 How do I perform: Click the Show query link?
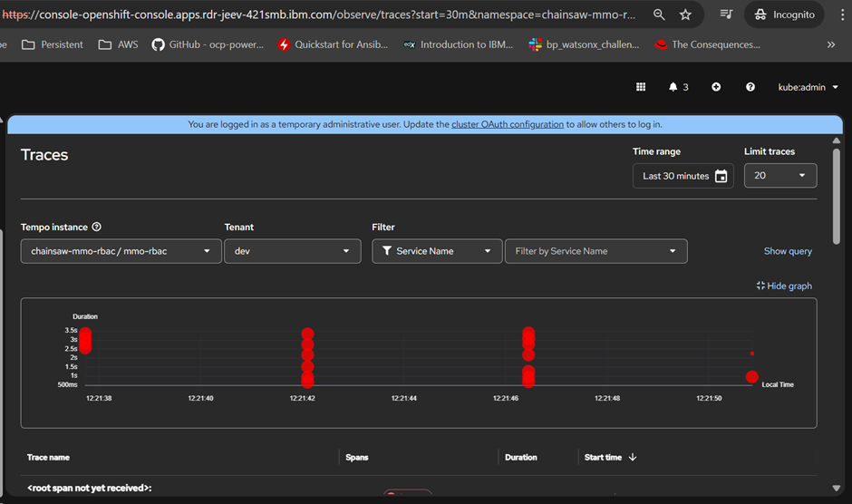tap(788, 251)
